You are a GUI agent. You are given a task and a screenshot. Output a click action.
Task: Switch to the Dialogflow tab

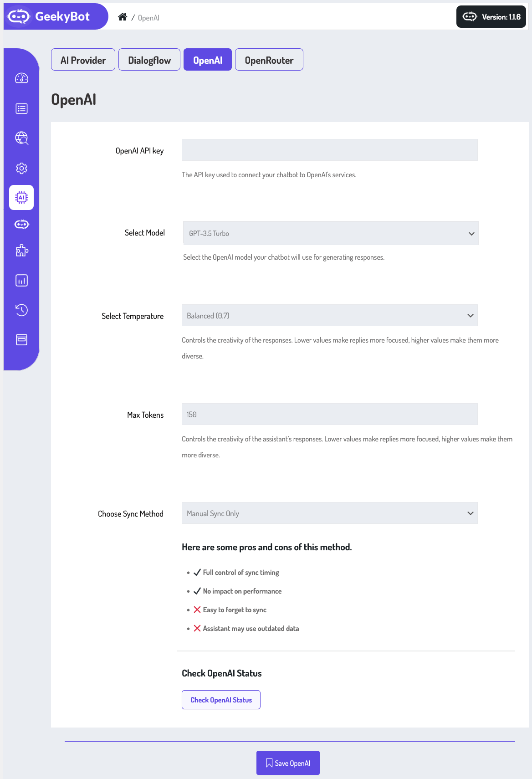[x=149, y=60]
